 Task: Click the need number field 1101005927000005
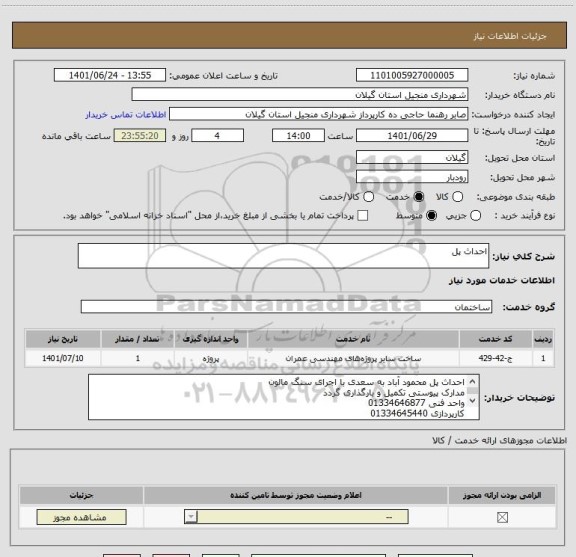tap(412, 75)
